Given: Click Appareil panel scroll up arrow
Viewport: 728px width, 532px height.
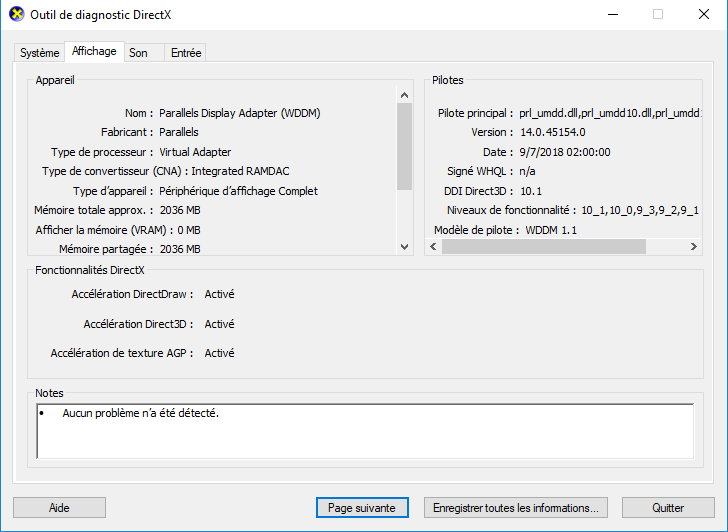Looking at the screenshot, I should pyautogui.click(x=404, y=95).
